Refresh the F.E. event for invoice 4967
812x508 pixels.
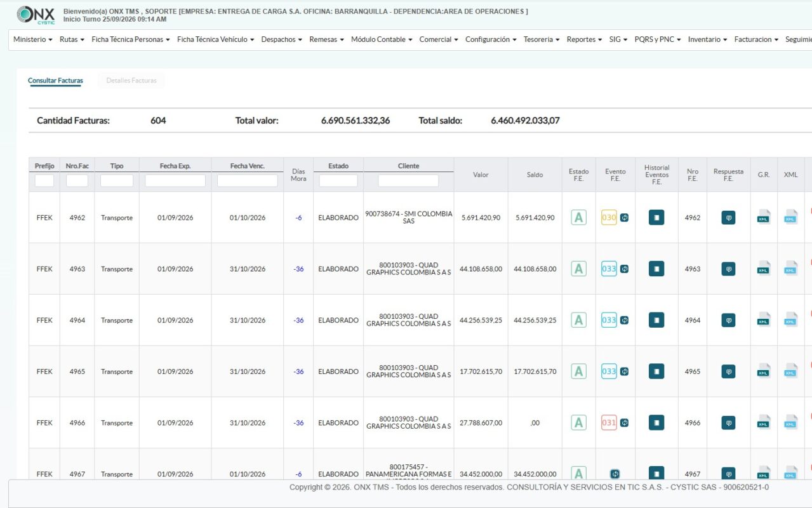coord(615,474)
